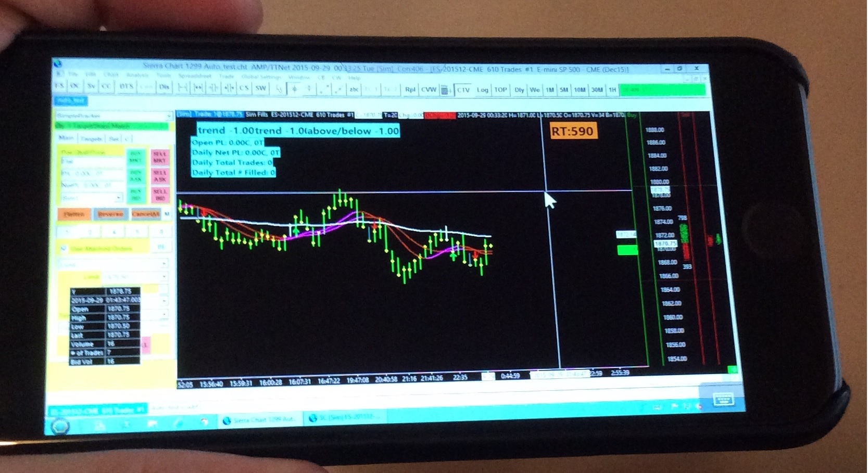Switch chart to 1H timeframe
The height and width of the screenshot is (473, 868).
point(612,90)
